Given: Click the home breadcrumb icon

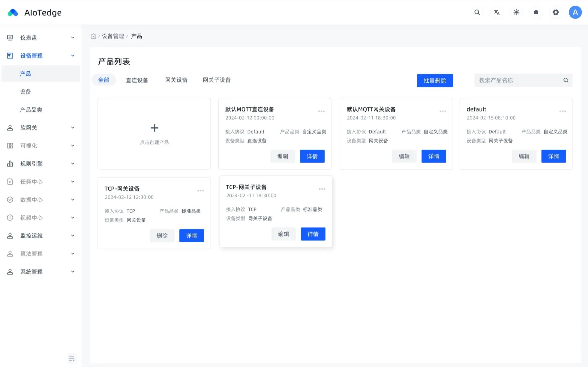Looking at the screenshot, I should (94, 36).
